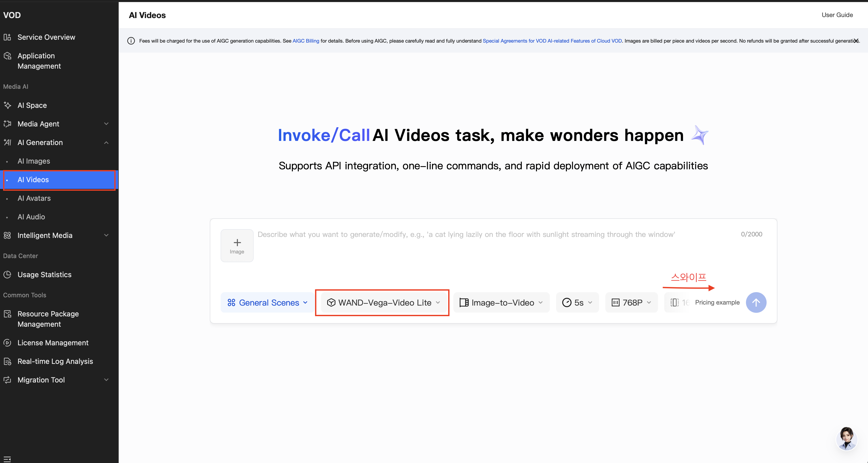Click the License Management icon

coord(7,343)
